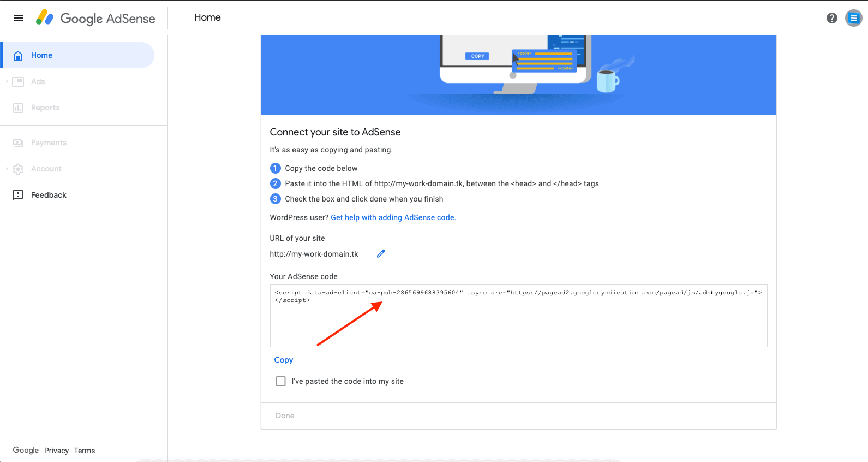Click the "Check the box and click done" step
The width and height of the screenshot is (868, 462).
[x=364, y=199]
